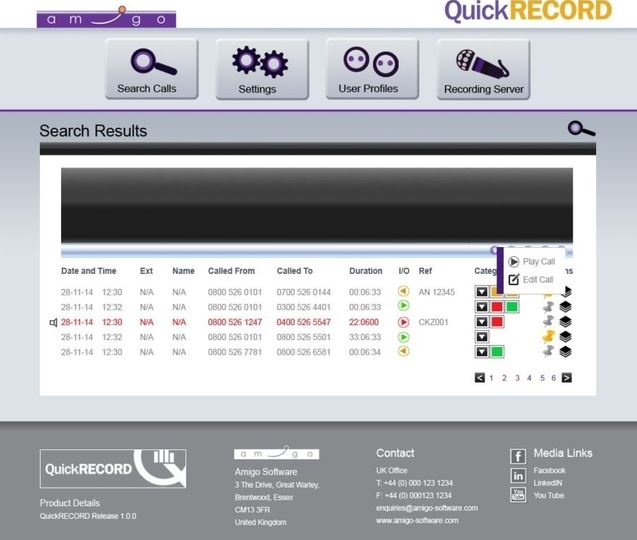Open the Settings gears page

[x=262, y=69]
